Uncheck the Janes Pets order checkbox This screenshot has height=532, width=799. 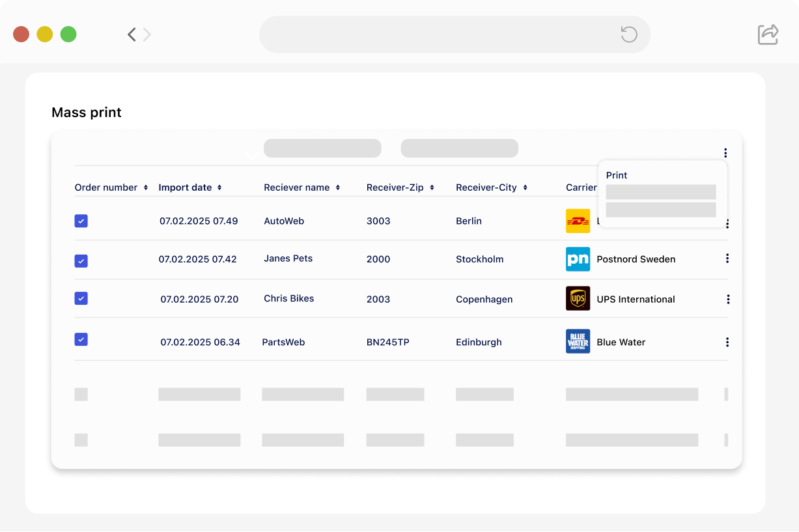tap(81, 261)
